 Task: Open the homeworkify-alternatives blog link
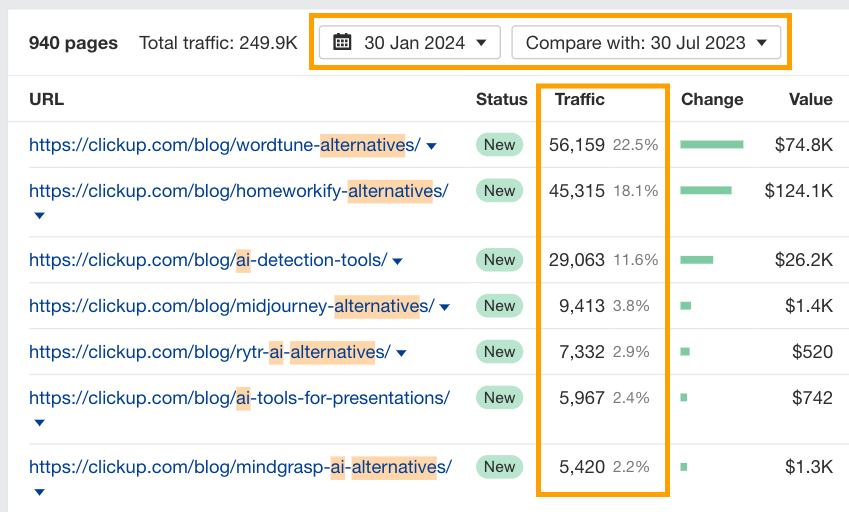(239, 191)
